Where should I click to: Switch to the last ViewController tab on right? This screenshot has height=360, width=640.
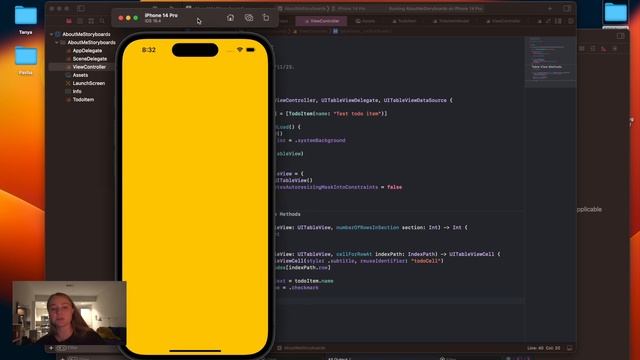click(x=504, y=21)
